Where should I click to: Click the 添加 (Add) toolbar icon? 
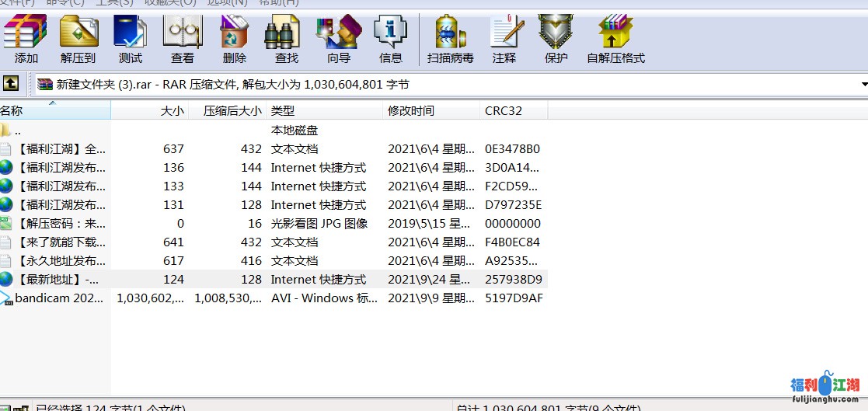[26, 38]
